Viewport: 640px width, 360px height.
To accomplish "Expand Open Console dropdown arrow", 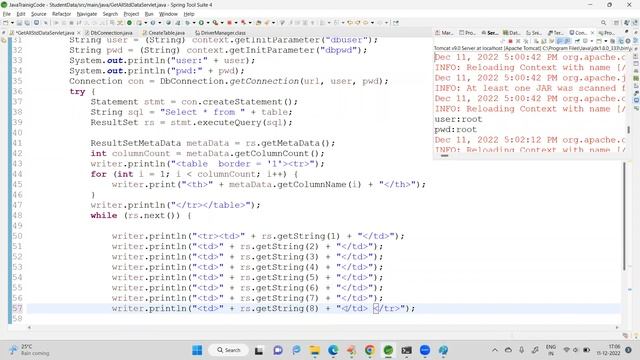I will 606,41.
